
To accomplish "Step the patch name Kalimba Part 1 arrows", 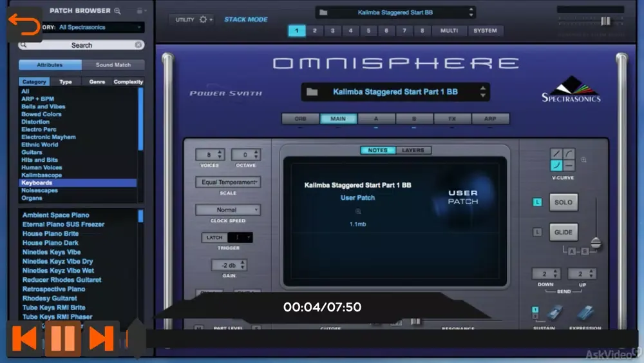I will tap(483, 92).
